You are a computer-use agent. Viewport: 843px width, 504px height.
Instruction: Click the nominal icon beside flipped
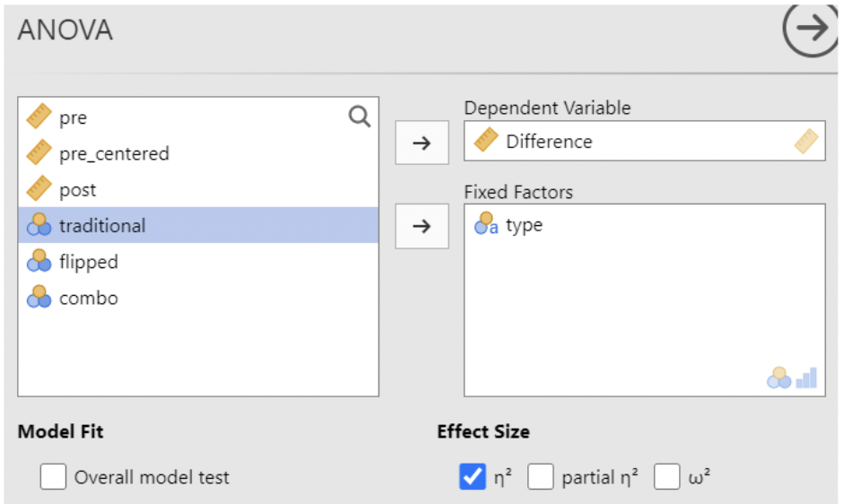[x=39, y=262]
